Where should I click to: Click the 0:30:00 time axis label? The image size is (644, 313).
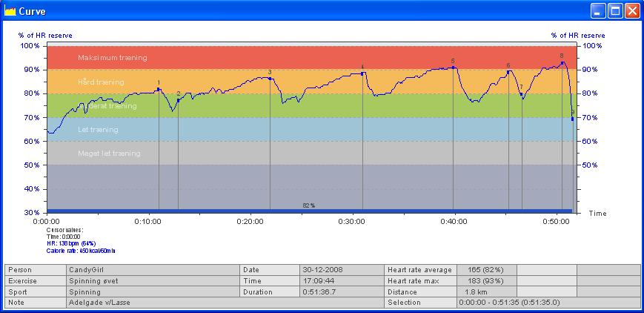(x=352, y=221)
